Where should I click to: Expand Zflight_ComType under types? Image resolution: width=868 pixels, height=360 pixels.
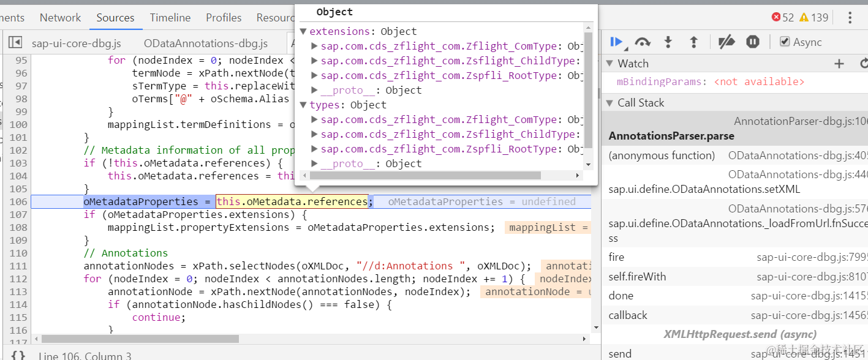point(314,119)
